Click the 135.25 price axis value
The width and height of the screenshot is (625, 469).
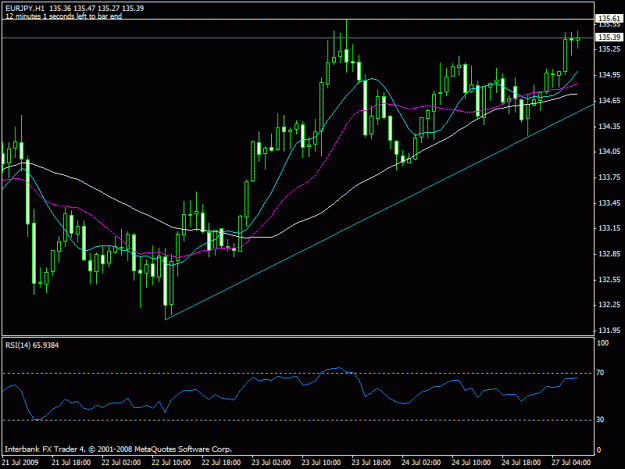pos(609,49)
